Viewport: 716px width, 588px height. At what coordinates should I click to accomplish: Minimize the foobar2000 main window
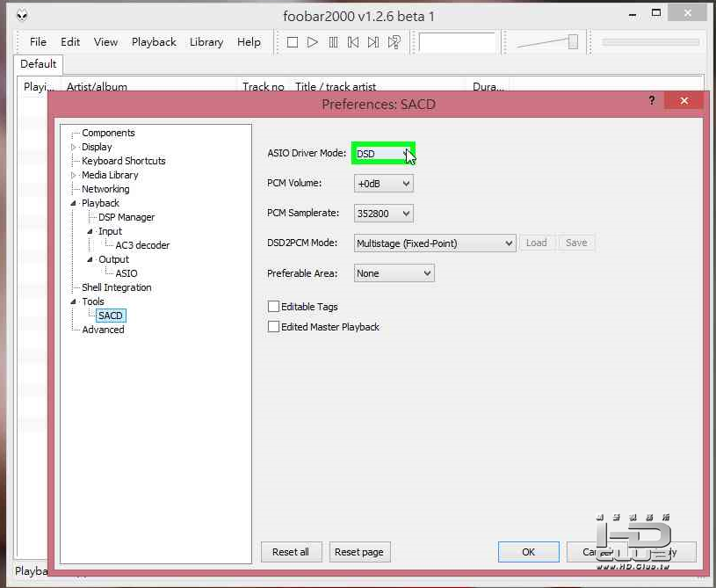pyautogui.click(x=633, y=15)
